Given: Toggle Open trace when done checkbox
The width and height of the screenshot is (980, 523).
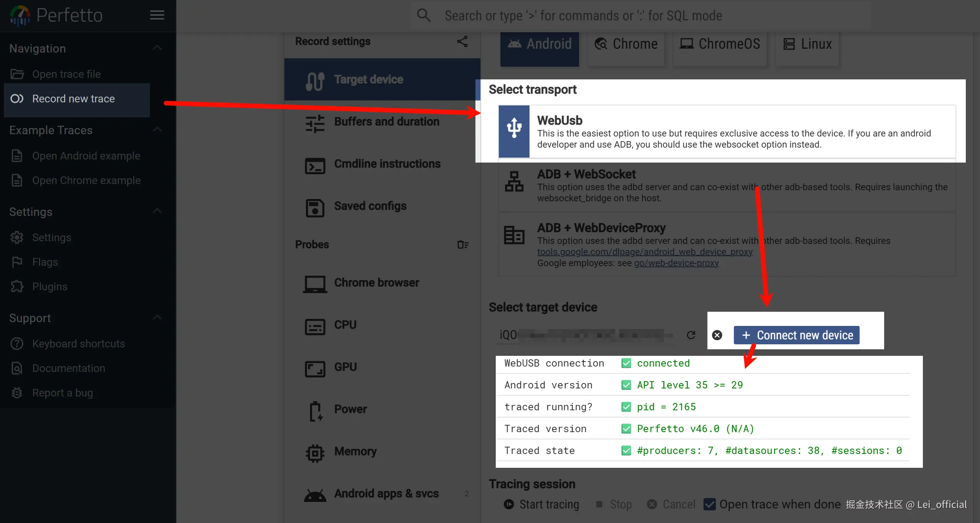Looking at the screenshot, I should coord(709,504).
